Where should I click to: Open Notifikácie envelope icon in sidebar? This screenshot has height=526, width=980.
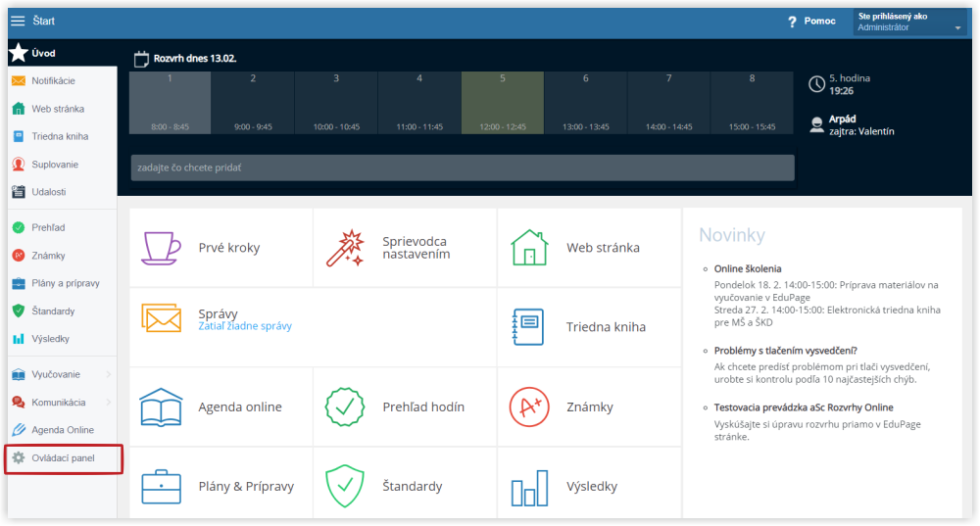click(x=19, y=80)
